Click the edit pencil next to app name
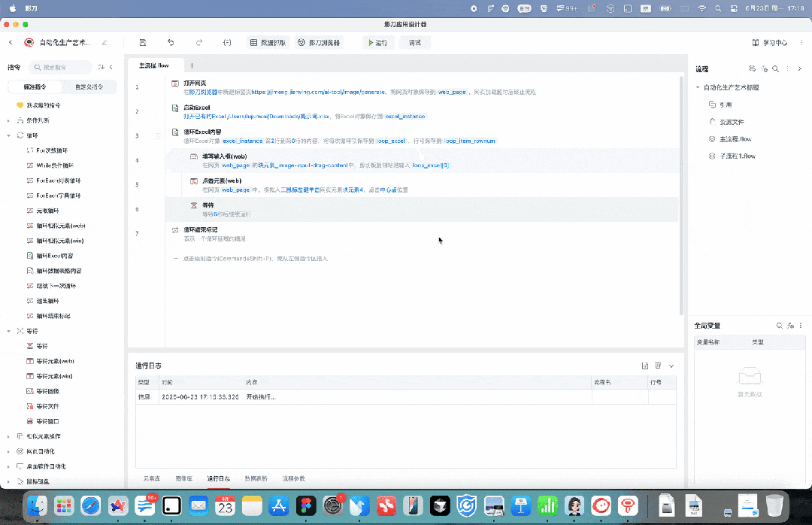This screenshot has height=525, width=812. 105,43
